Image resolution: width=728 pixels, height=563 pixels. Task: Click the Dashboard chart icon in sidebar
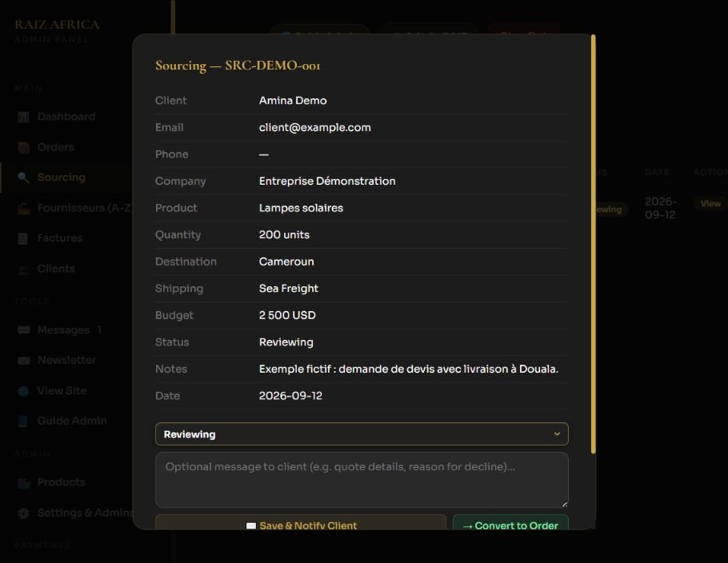(x=23, y=117)
